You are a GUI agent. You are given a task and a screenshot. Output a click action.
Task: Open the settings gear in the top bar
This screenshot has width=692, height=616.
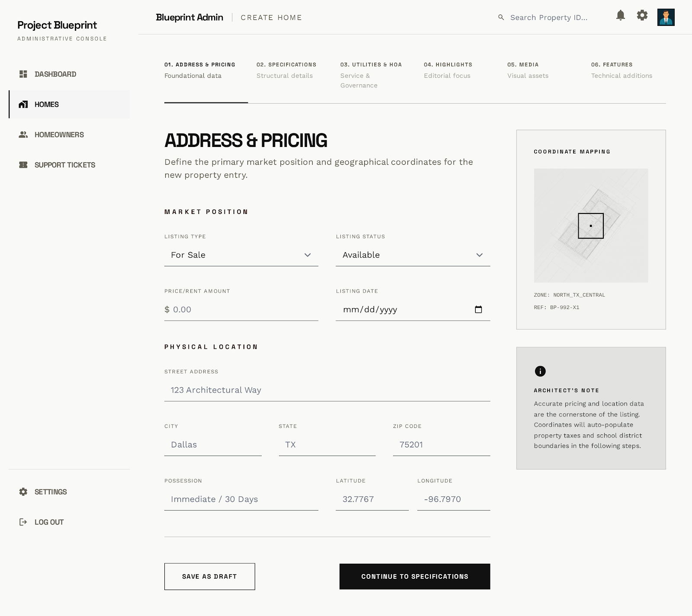click(642, 15)
